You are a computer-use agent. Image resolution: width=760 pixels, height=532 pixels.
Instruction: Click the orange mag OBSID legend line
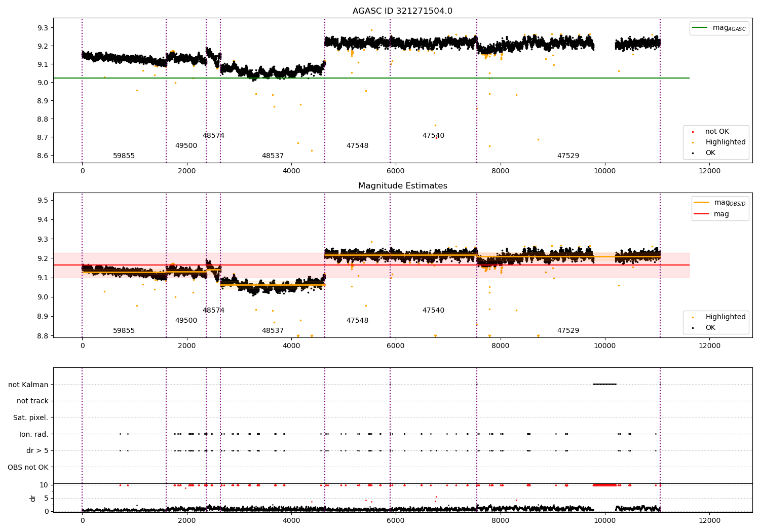701,203
